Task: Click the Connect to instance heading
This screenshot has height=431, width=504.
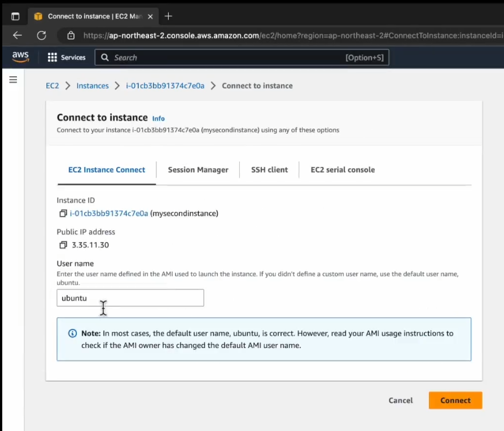Action: (x=102, y=118)
